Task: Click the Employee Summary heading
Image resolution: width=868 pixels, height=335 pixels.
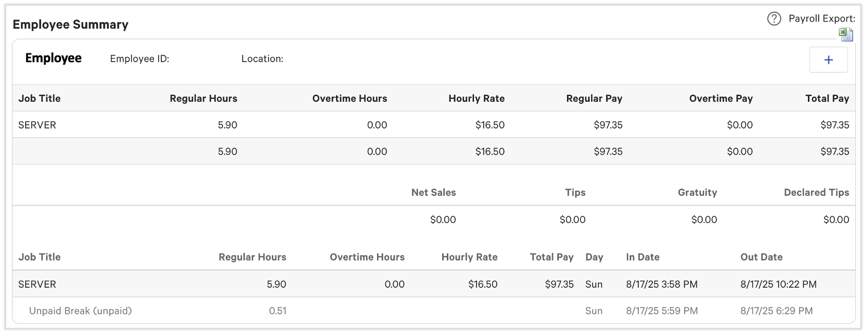Action: 70,25
